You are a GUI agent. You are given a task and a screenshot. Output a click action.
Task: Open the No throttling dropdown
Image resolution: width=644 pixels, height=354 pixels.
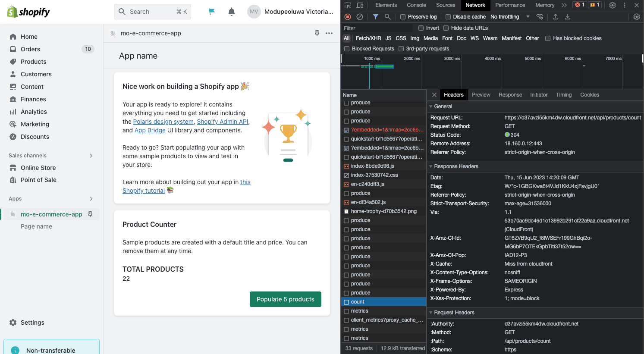tap(510, 17)
